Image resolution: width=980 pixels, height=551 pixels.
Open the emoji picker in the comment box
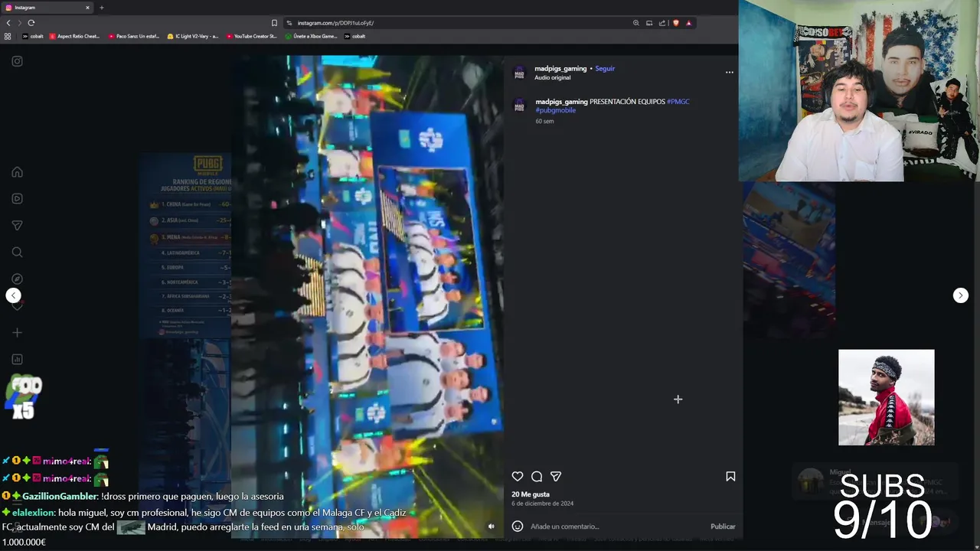coord(518,527)
